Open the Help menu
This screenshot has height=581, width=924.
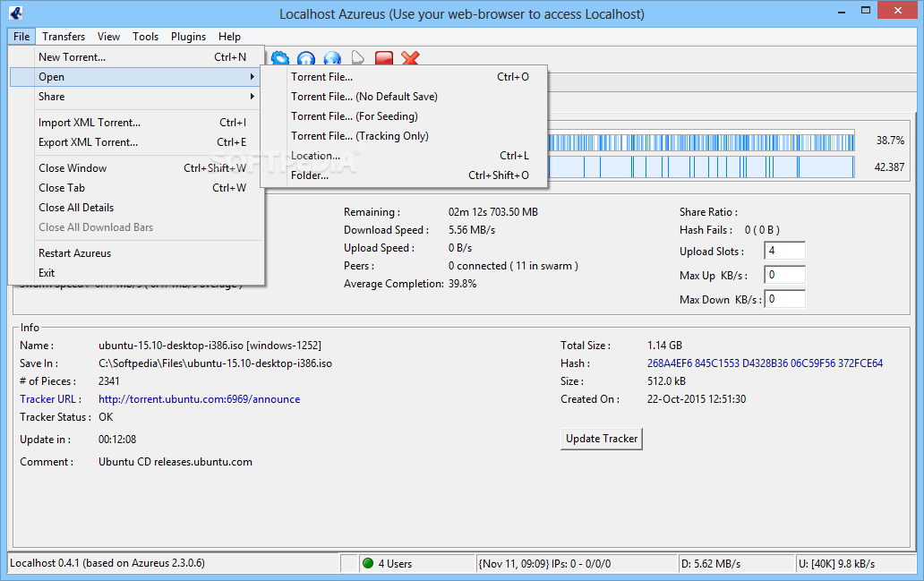[x=229, y=37]
